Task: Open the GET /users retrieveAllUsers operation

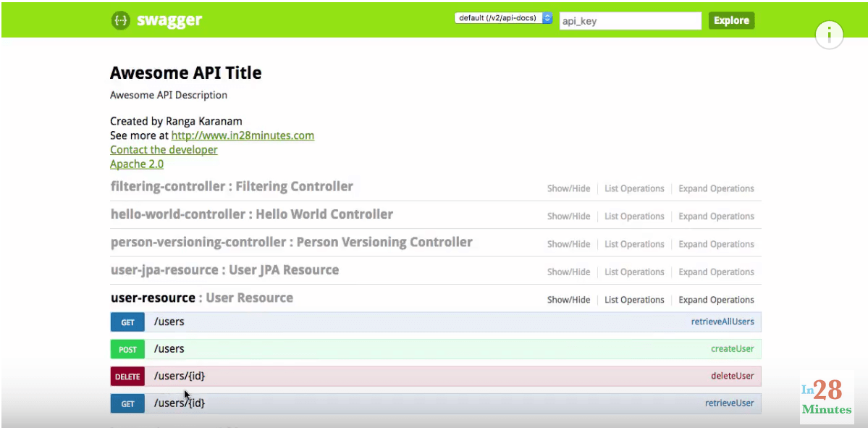Action: 436,322
